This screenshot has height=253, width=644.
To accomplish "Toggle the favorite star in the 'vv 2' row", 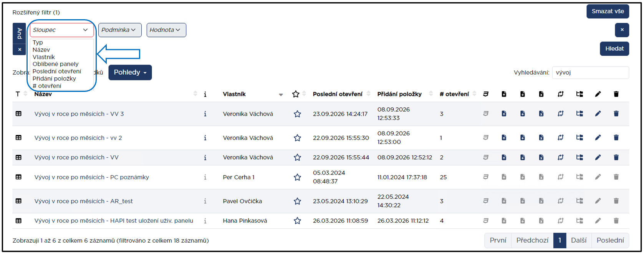I will coord(297,138).
